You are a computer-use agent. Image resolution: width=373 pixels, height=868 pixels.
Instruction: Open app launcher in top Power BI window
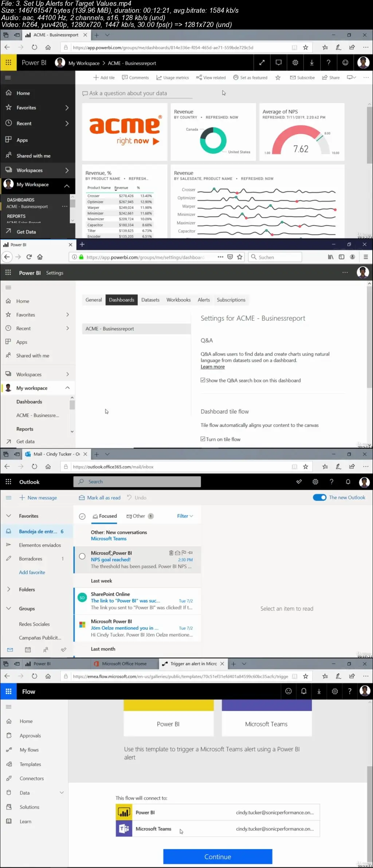(x=8, y=62)
